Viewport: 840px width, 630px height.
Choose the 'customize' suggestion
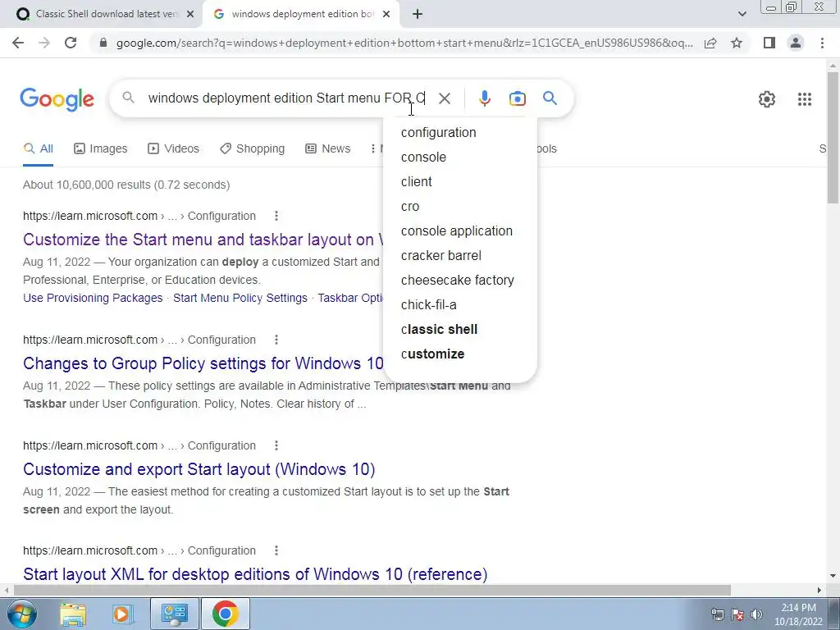pos(460,354)
